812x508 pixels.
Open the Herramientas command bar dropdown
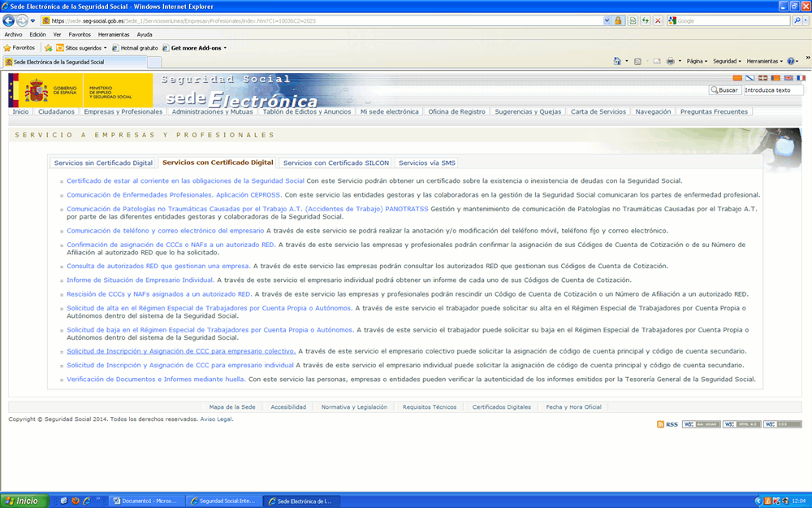pos(764,61)
